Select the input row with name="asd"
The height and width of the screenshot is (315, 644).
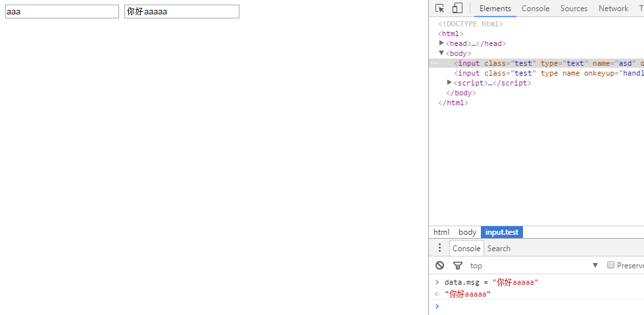click(536, 63)
